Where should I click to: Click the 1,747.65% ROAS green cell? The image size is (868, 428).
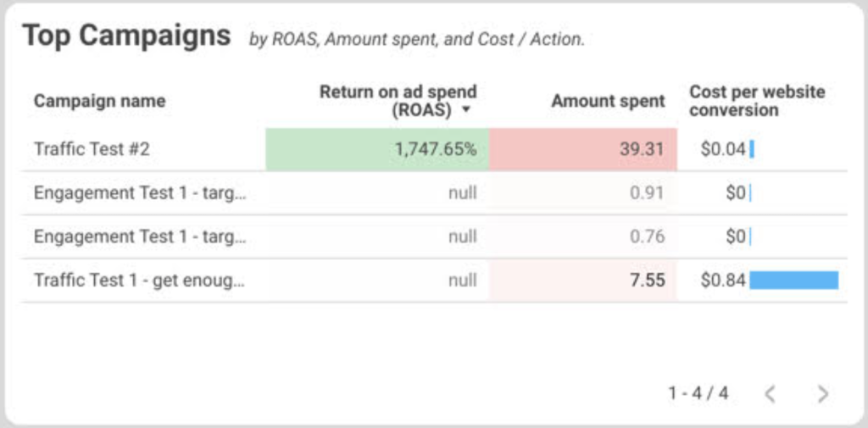(435, 149)
